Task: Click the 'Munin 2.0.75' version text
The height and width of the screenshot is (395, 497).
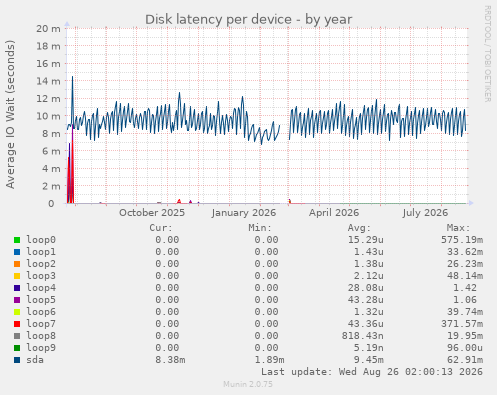Action: pyautogui.click(x=248, y=384)
